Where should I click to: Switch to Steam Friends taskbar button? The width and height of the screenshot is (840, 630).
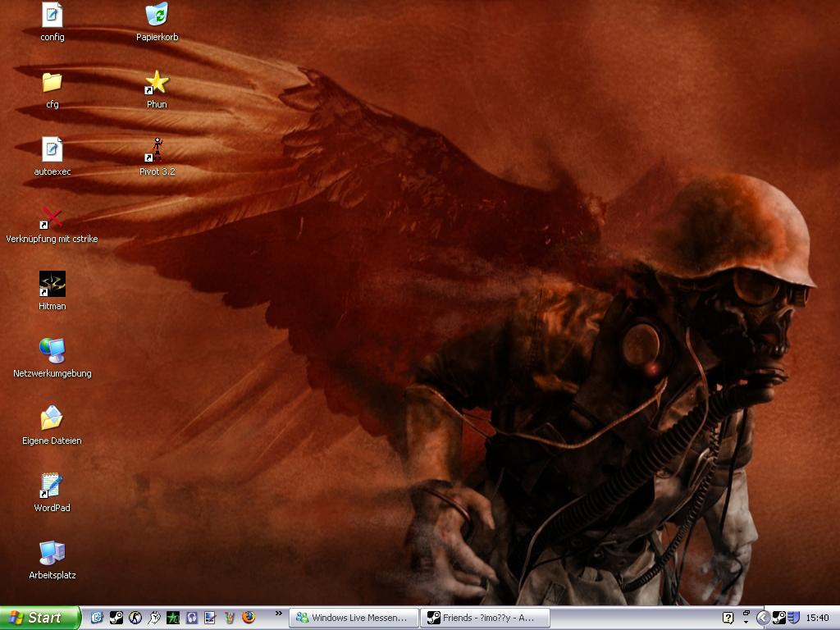(485, 619)
